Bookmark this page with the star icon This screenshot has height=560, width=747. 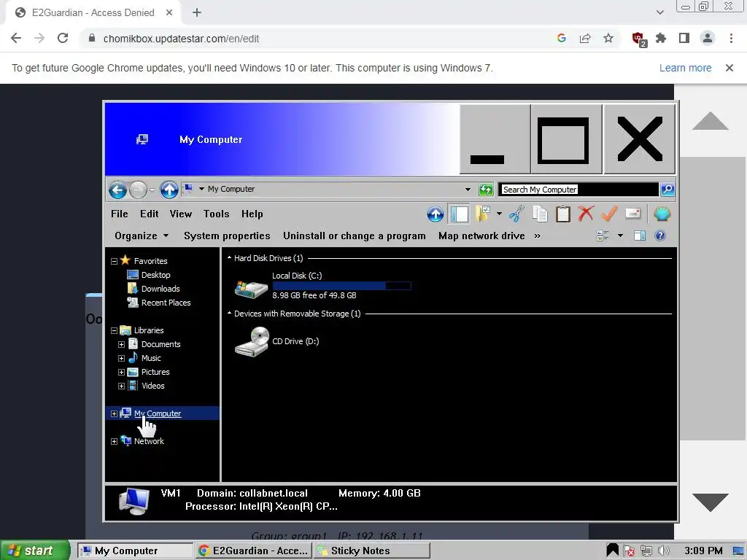[608, 38]
